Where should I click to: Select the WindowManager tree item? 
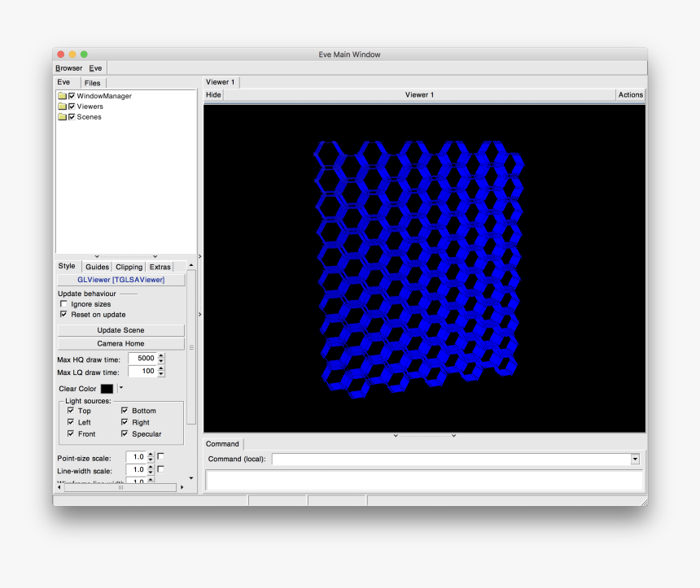[x=104, y=96]
